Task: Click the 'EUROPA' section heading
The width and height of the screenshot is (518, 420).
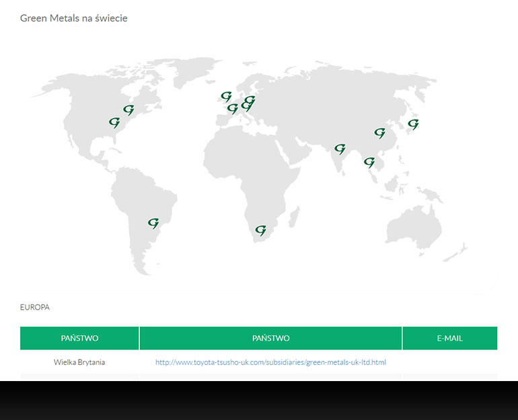Action: click(x=35, y=307)
